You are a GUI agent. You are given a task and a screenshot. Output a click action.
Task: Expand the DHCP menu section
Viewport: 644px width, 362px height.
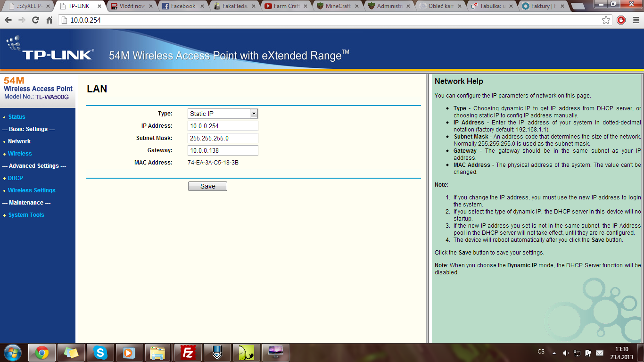click(16, 178)
